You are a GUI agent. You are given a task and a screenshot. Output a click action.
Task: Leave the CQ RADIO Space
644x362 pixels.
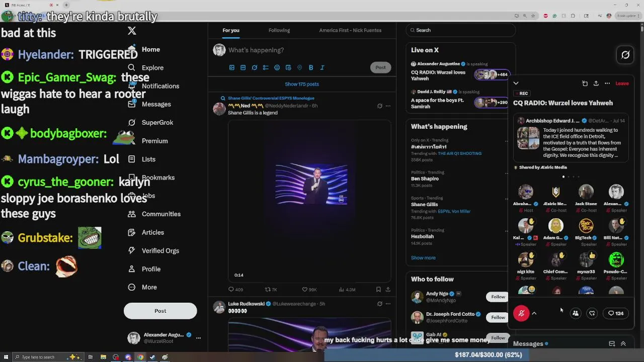[x=622, y=83]
